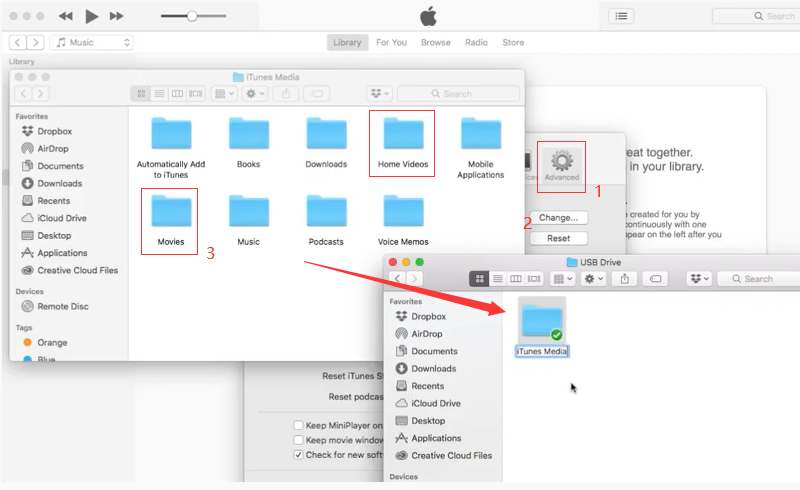The width and height of the screenshot is (800, 490).
Task: Select column view in USB Drive window
Action: [x=516, y=279]
